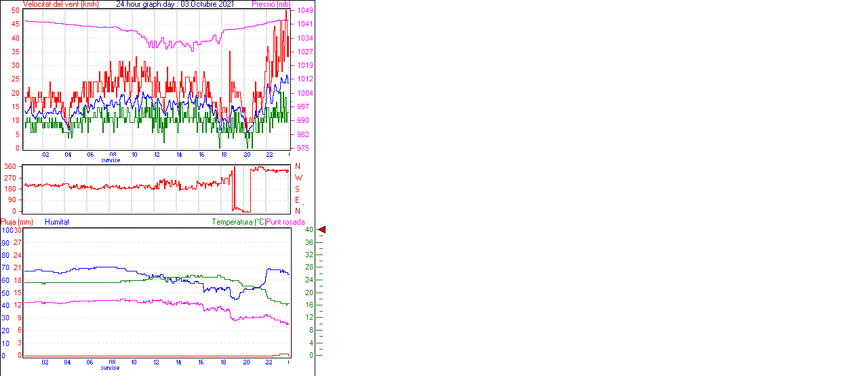Click the 'Temperatura (°C)' legend label
The height and width of the screenshot is (376, 868).
pos(239,222)
